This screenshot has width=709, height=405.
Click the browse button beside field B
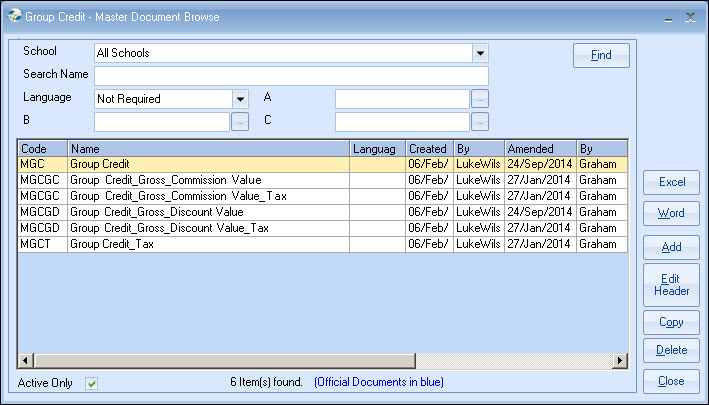click(x=240, y=121)
